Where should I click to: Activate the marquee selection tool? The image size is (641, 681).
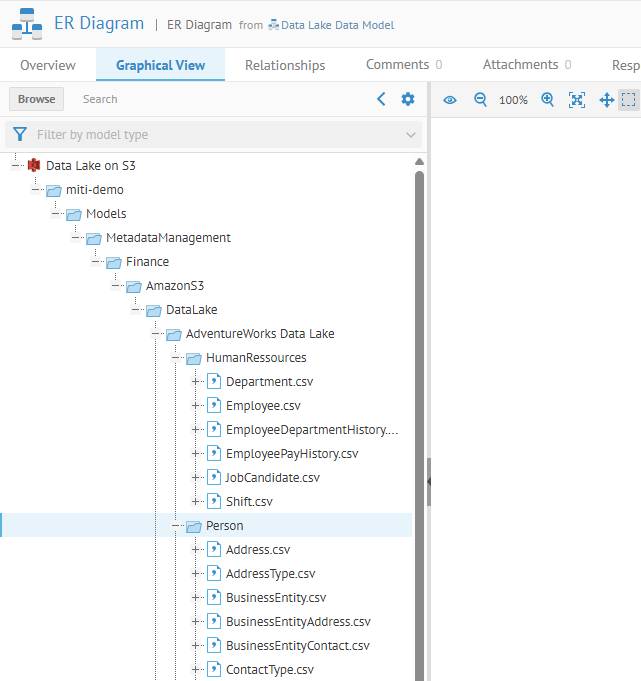click(628, 100)
